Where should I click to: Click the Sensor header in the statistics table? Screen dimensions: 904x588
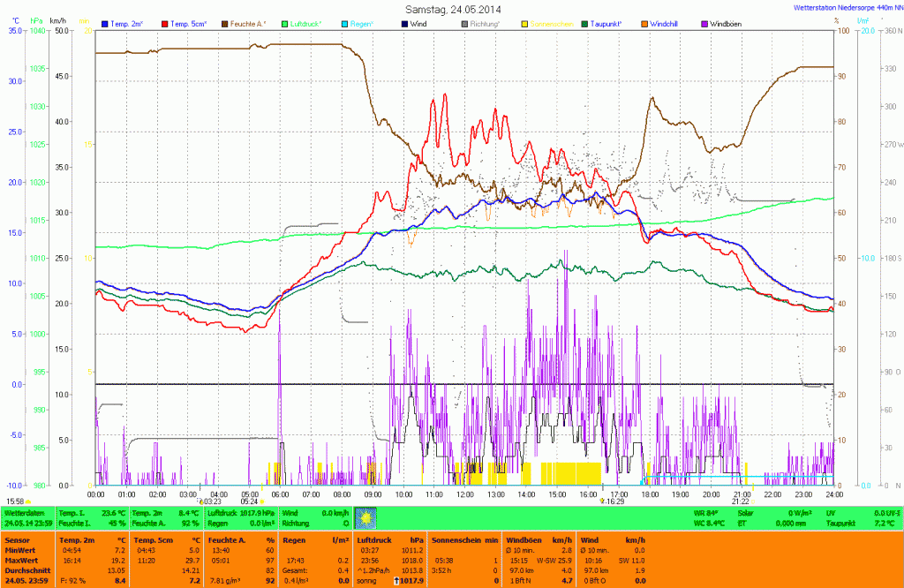point(17,539)
